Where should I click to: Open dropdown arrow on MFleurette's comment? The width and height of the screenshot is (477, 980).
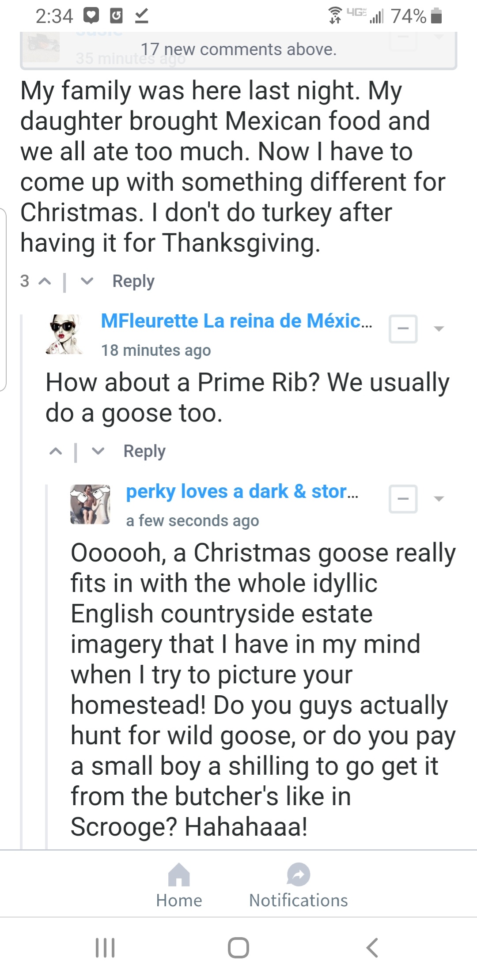(439, 329)
